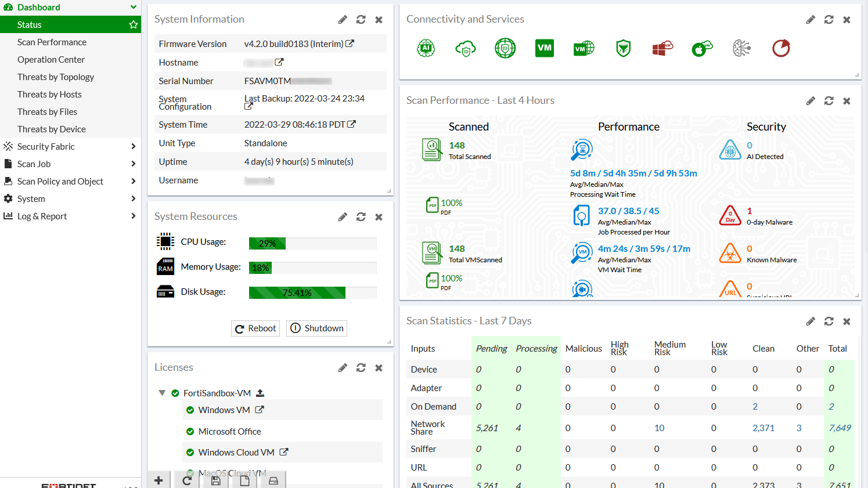Screen dimensions: 868x488
Task: Collapse the Dashboard menu chevron
Action: (x=134, y=7)
